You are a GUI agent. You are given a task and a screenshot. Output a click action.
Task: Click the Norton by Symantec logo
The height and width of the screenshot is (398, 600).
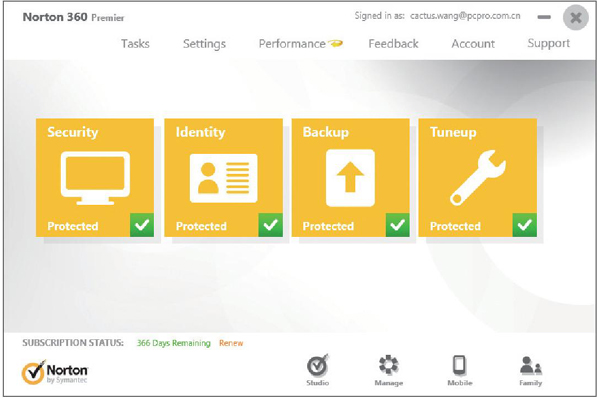(54, 372)
